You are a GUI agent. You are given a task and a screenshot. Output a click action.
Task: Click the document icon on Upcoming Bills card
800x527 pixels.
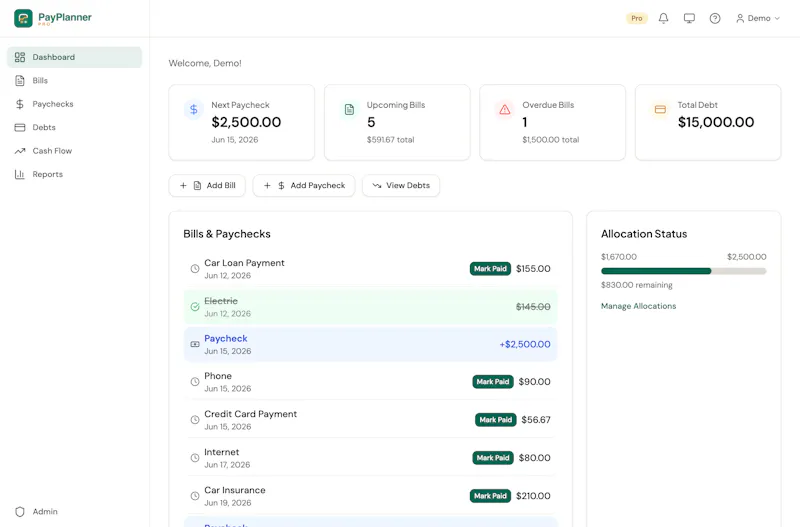349,109
